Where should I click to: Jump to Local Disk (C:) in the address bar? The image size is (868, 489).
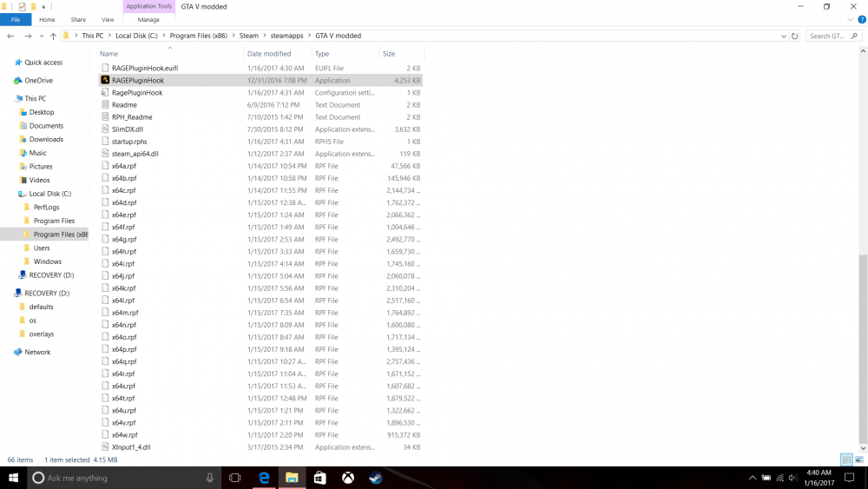(x=136, y=36)
